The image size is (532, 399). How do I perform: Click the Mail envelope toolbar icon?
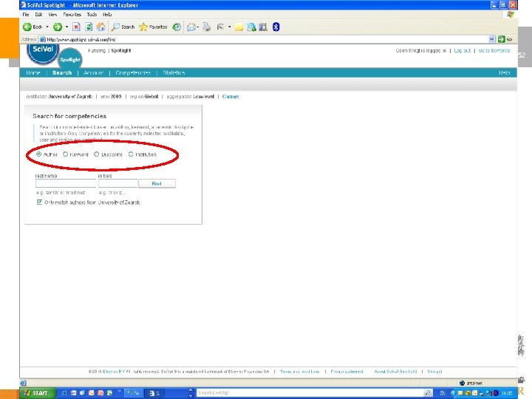[x=191, y=27]
